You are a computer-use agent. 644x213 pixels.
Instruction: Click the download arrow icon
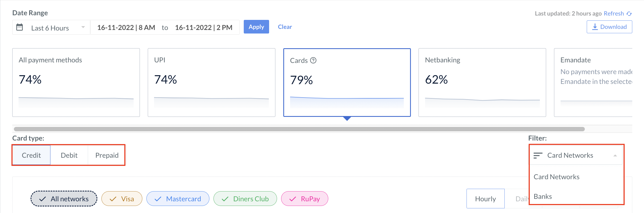pos(595,27)
